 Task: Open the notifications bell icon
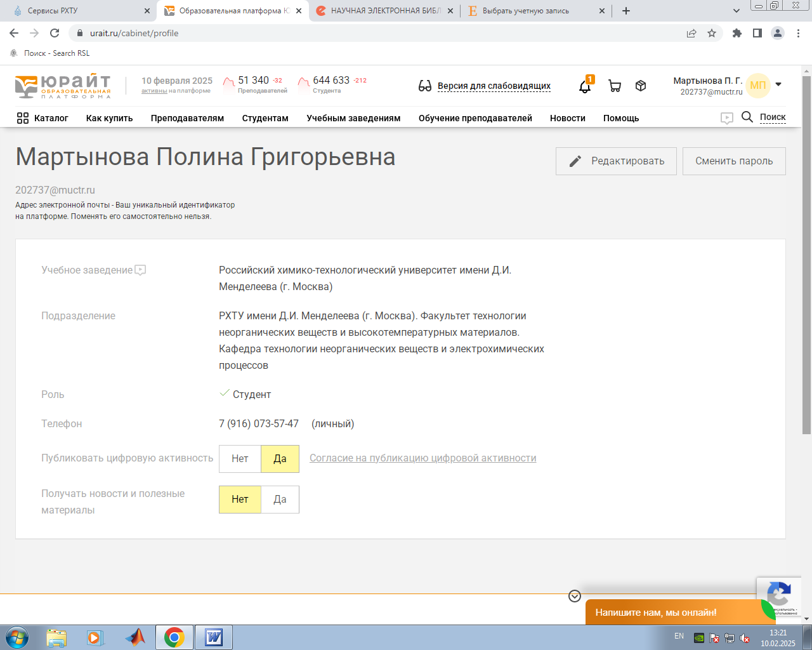coord(585,86)
